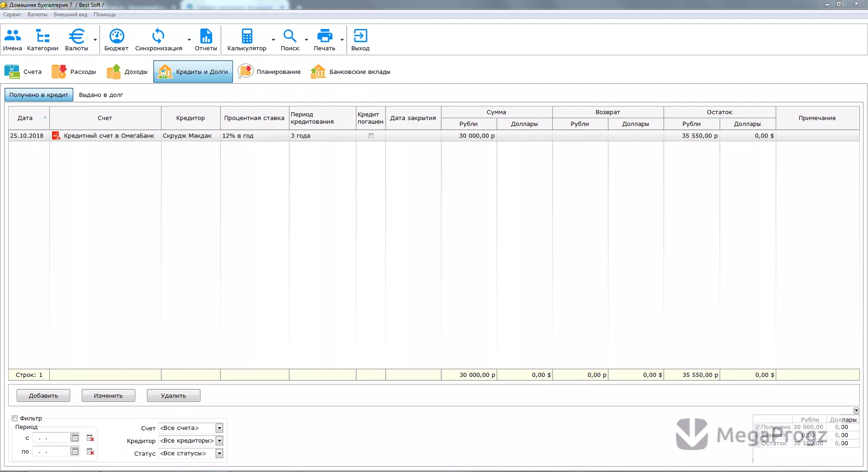Click the Добавить button
Screen dimensions: 868x472
43,396
